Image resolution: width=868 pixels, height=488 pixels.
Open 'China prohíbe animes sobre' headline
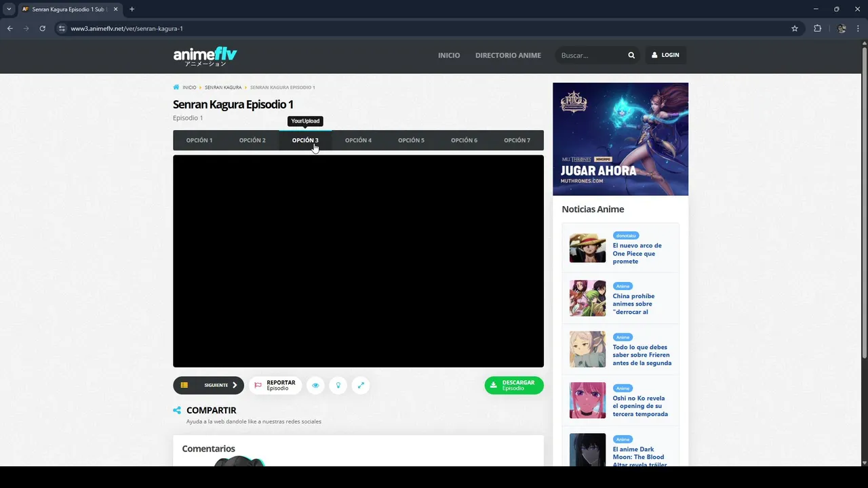coord(633,304)
